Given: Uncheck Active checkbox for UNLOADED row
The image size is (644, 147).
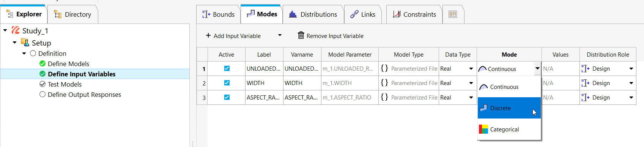Looking at the screenshot, I should point(227,68).
